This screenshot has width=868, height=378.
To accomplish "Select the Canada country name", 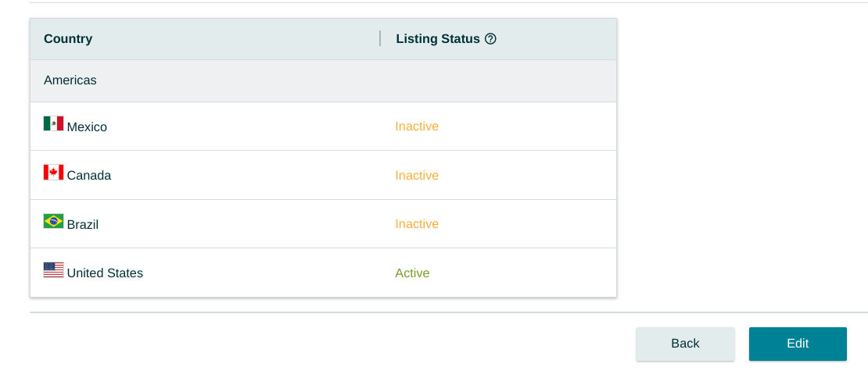I will coord(89,176).
